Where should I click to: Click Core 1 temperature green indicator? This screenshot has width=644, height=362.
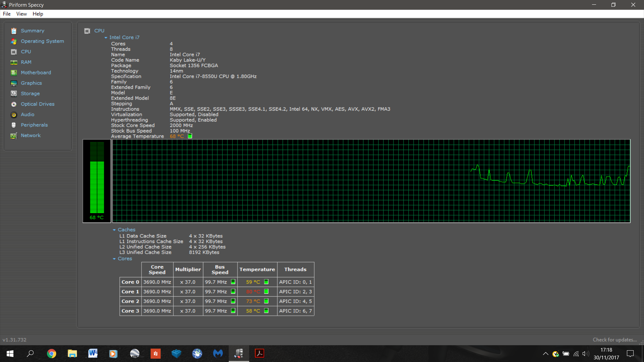point(266,292)
